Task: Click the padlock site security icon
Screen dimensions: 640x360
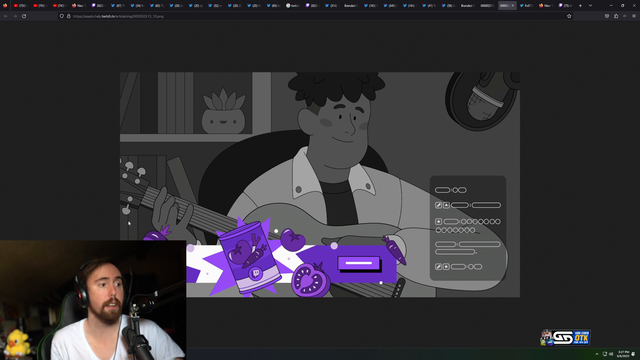Action: [69, 16]
